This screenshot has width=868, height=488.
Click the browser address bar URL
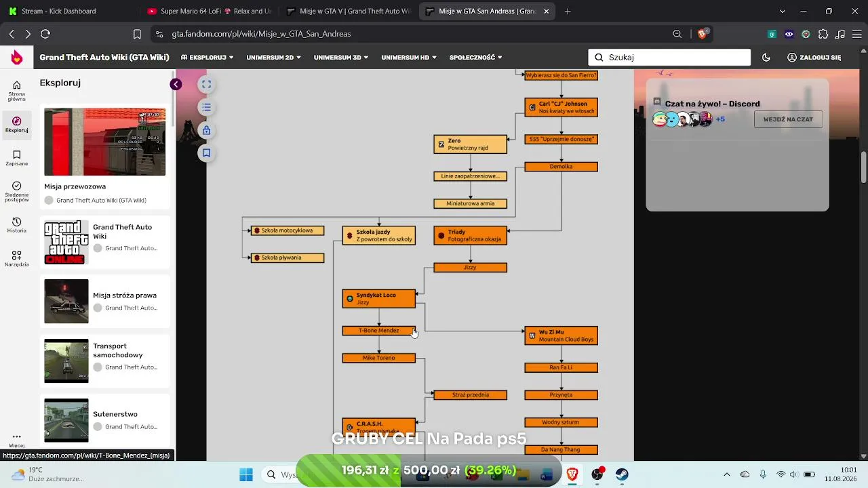pos(261,34)
